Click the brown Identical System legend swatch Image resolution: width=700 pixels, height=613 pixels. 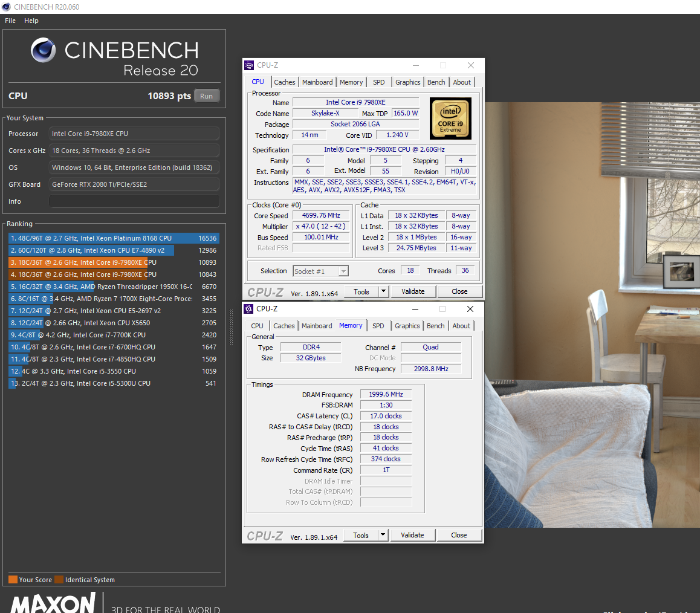59,580
